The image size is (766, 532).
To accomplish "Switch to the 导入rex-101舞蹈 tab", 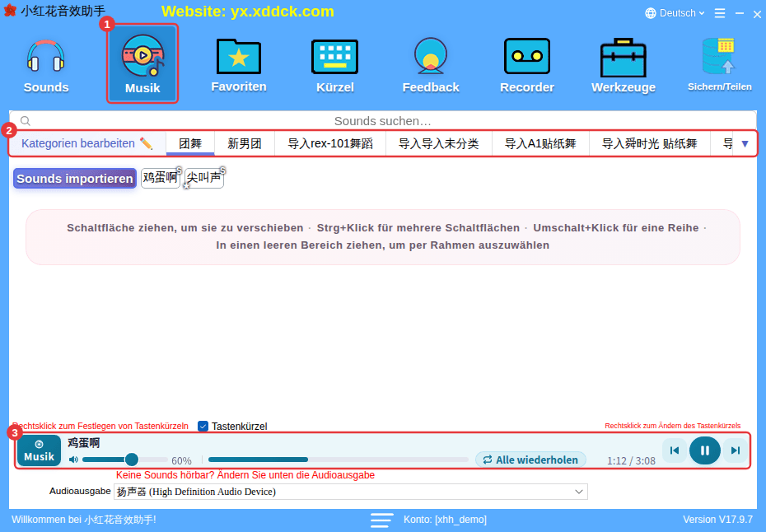I will 329,143.
